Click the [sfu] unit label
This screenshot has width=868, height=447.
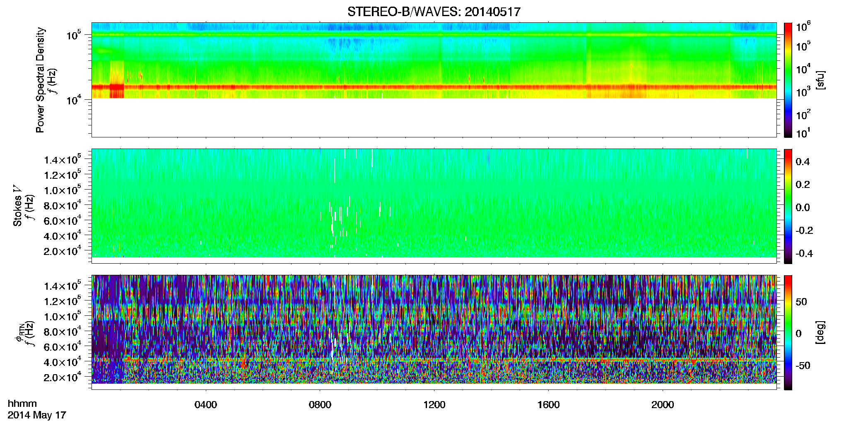coord(820,80)
